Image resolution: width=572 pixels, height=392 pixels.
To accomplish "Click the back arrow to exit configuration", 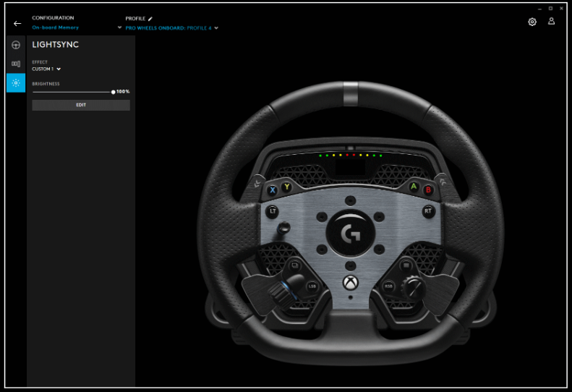I will (17, 23).
